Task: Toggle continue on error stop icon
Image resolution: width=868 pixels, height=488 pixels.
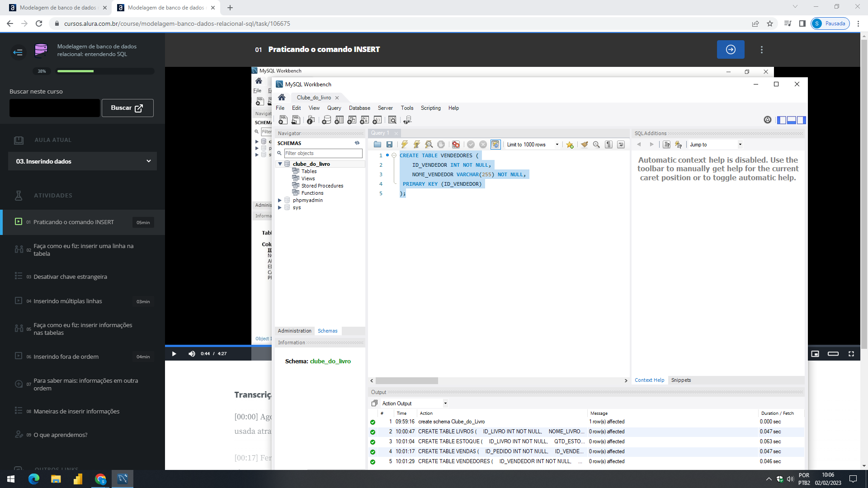Action: pyautogui.click(x=456, y=145)
